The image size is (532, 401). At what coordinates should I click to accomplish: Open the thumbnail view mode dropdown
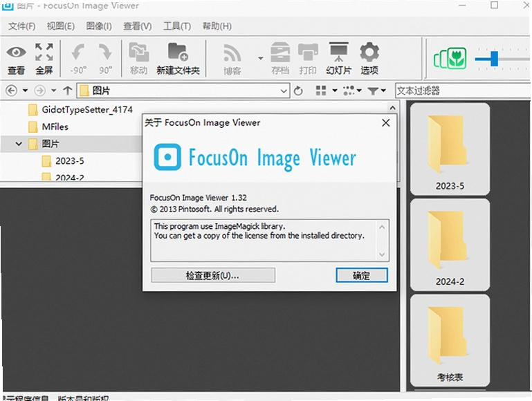coord(335,91)
